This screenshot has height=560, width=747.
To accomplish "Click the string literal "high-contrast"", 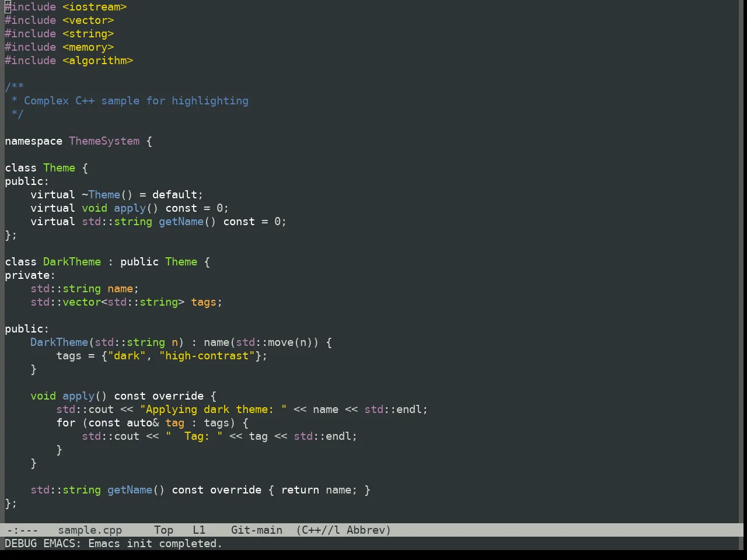I will click(x=207, y=356).
